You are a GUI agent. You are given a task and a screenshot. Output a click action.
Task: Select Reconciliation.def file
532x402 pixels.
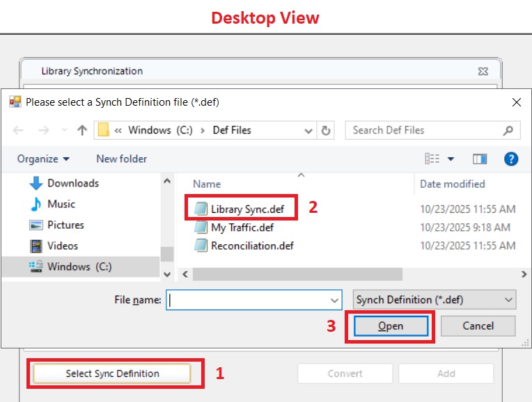coord(252,246)
